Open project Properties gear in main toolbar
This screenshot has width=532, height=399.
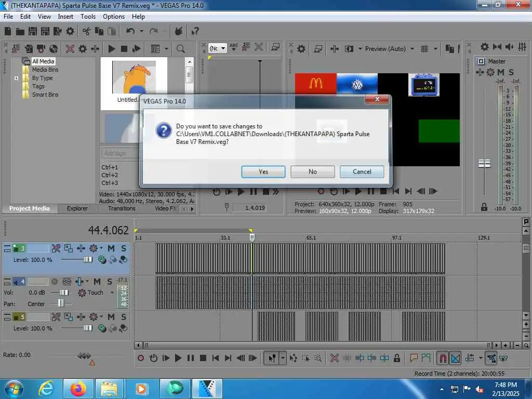click(70, 32)
